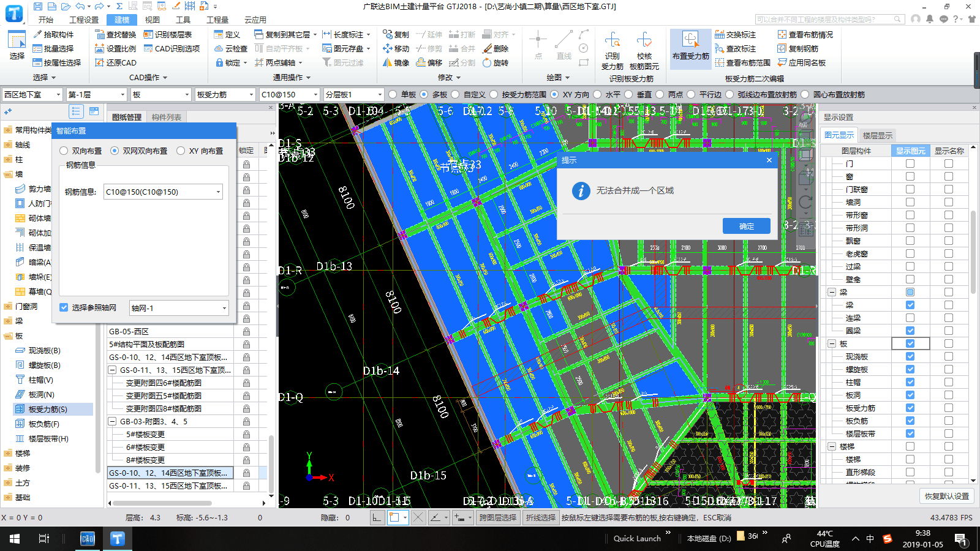Collapse the GB-03-附图3、4、5 drawing group
The image size is (980, 551).
[x=112, y=421]
